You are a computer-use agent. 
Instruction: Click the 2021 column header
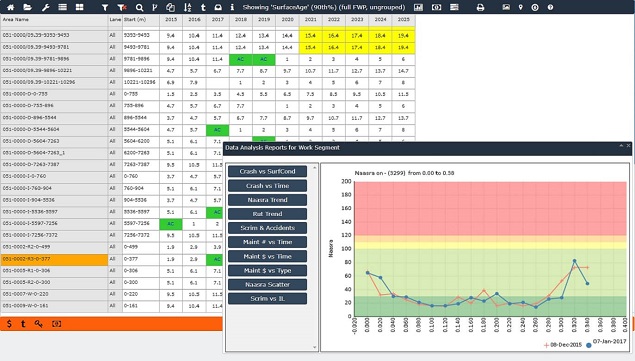coord(311,20)
